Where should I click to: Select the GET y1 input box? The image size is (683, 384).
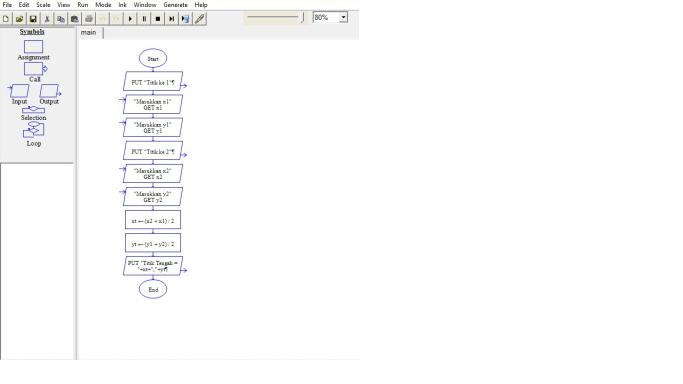click(x=153, y=128)
